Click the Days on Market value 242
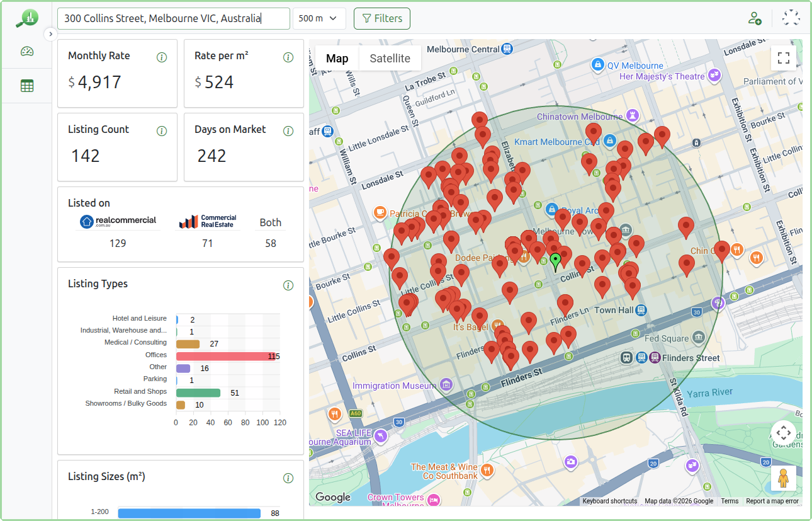812x521 pixels. coord(211,156)
